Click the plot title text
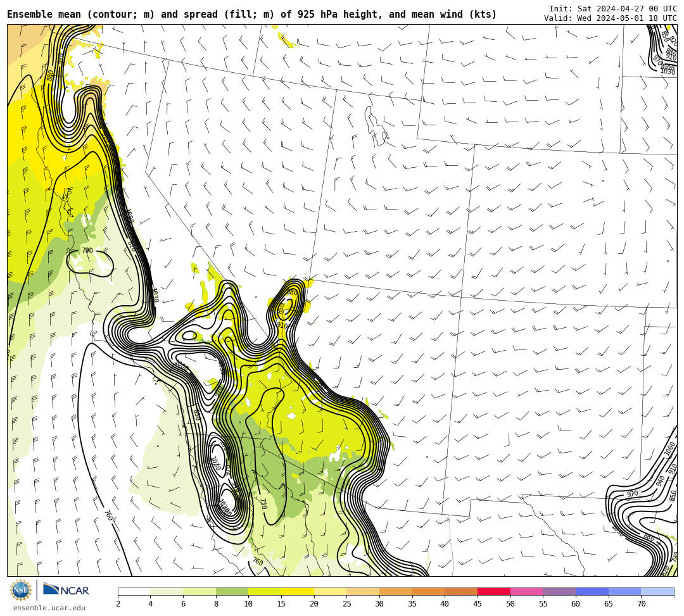Viewport: 684px width, 616px height. click(251, 15)
